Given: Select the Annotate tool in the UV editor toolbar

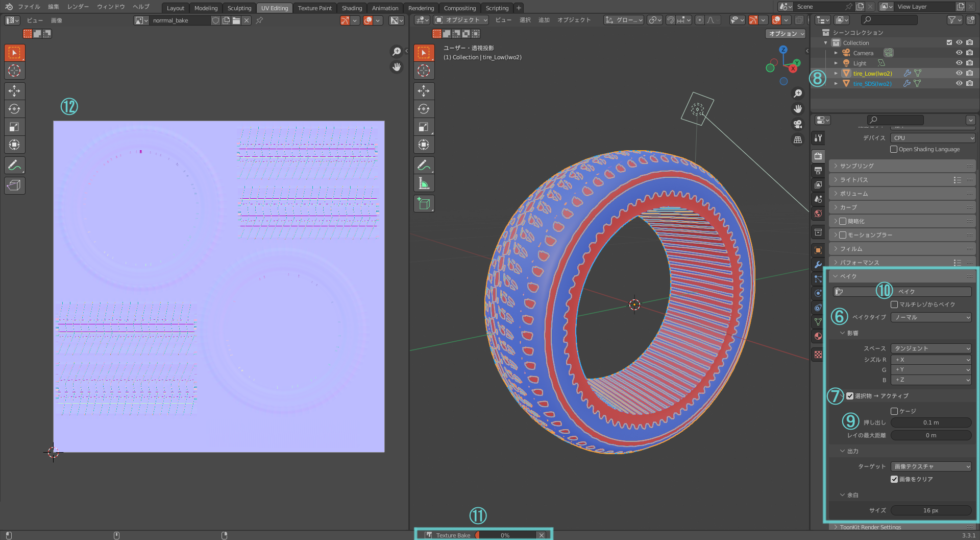Looking at the screenshot, I should click(x=15, y=165).
